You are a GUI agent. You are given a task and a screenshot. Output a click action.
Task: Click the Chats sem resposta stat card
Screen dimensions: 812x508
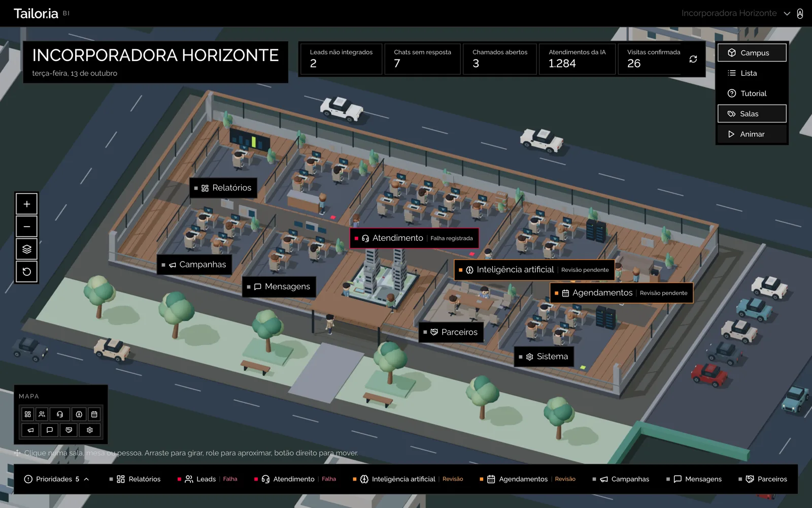pos(422,59)
